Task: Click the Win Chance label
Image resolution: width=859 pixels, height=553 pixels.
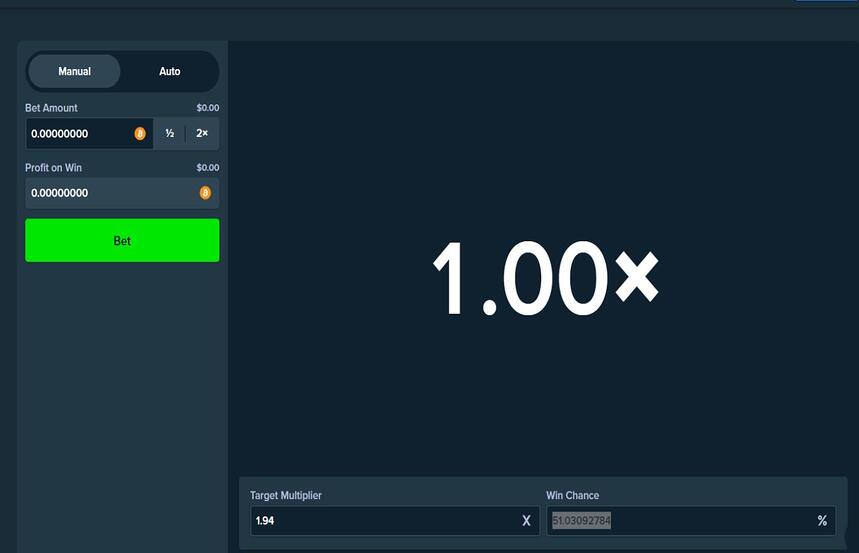Action: click(x=572, y=495)
